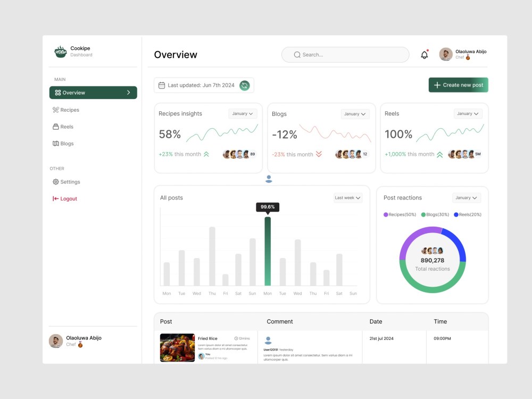
Task: Open Last week dropdown in All posts
Action: pyautogui.click(x=347, y=198)
